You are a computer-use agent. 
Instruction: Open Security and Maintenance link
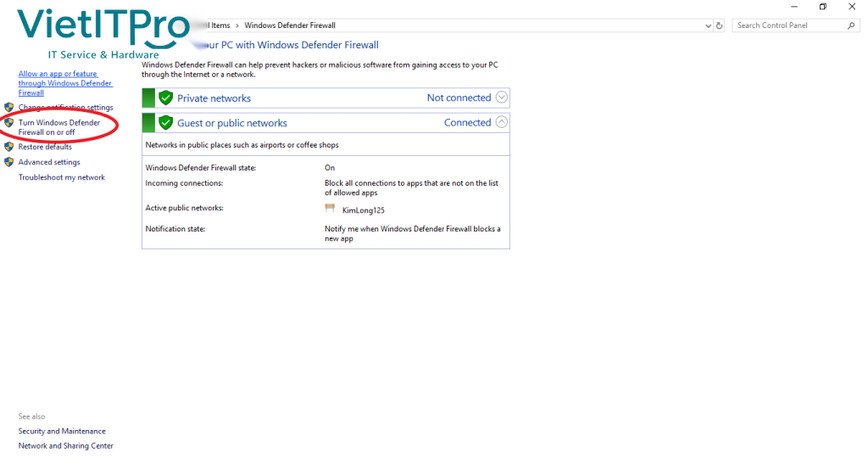click(62, 431)
